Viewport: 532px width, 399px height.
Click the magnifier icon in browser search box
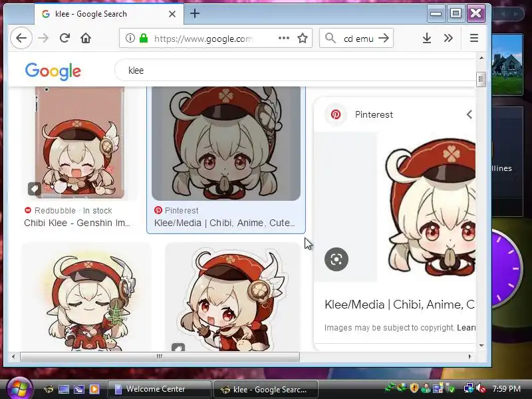[x=330, y=38]
